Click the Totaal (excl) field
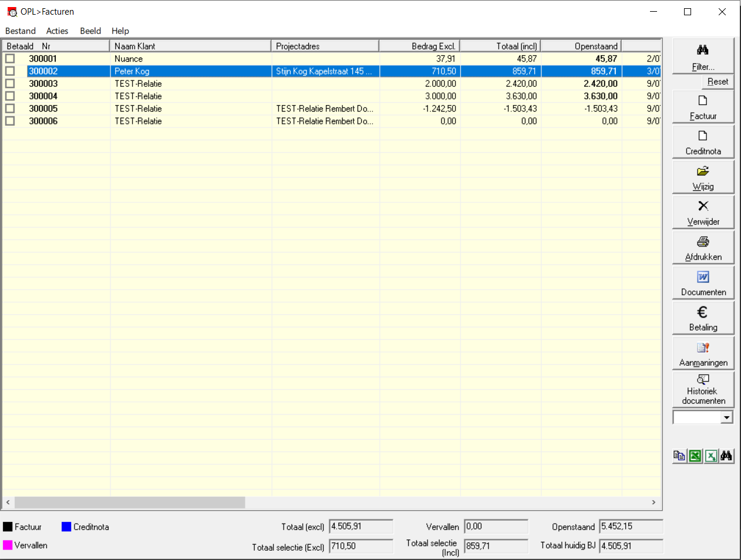The height and width of the screenshot is (560, 741). point(361,527)
